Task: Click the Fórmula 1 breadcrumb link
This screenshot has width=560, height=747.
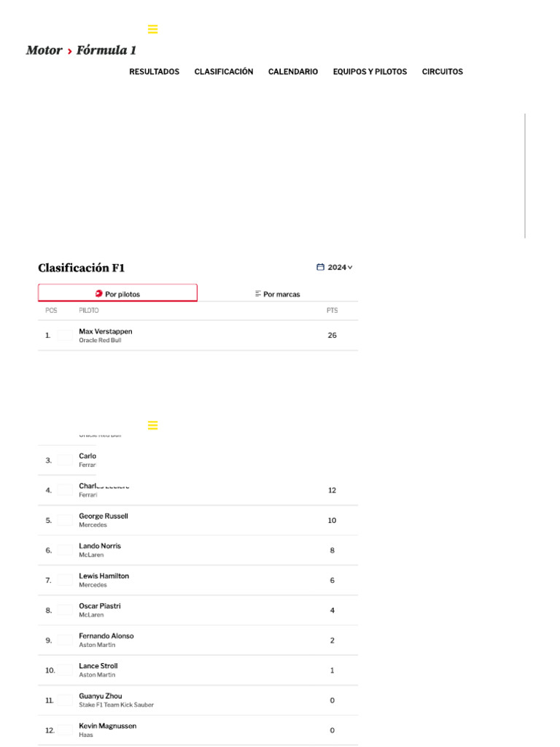Action: point(106,50)
